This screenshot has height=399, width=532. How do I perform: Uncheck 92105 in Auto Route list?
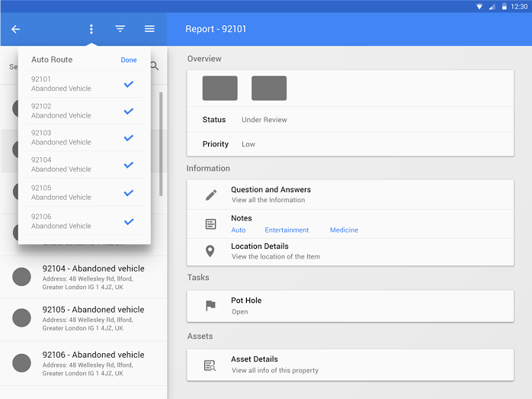pyautogui.click(x=129, y=193)
